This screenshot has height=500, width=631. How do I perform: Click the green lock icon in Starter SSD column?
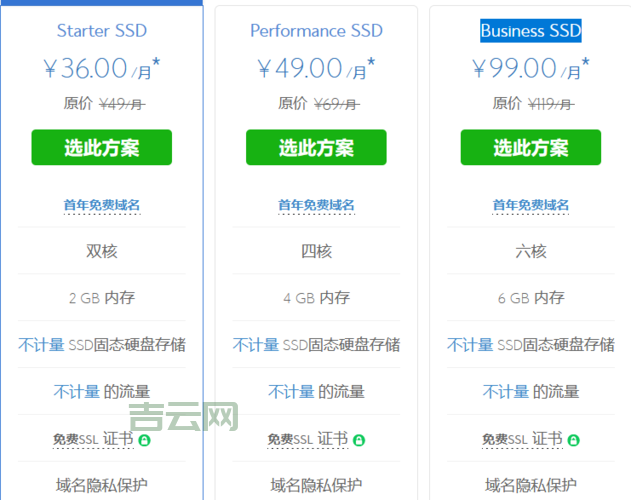[x=145, y=440]
